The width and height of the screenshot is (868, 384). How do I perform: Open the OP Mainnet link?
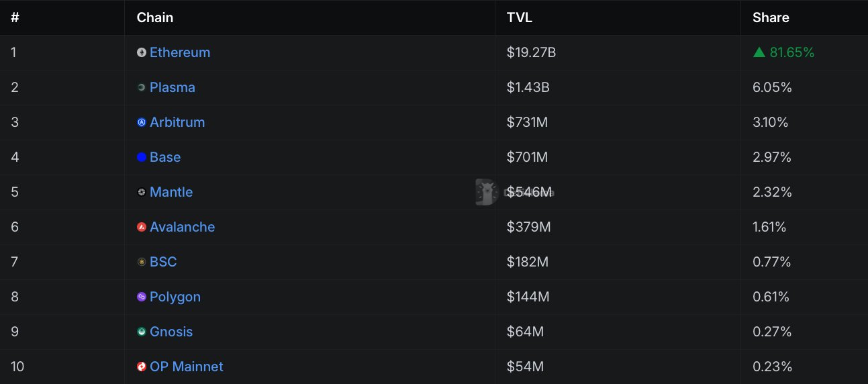(187, 367)
